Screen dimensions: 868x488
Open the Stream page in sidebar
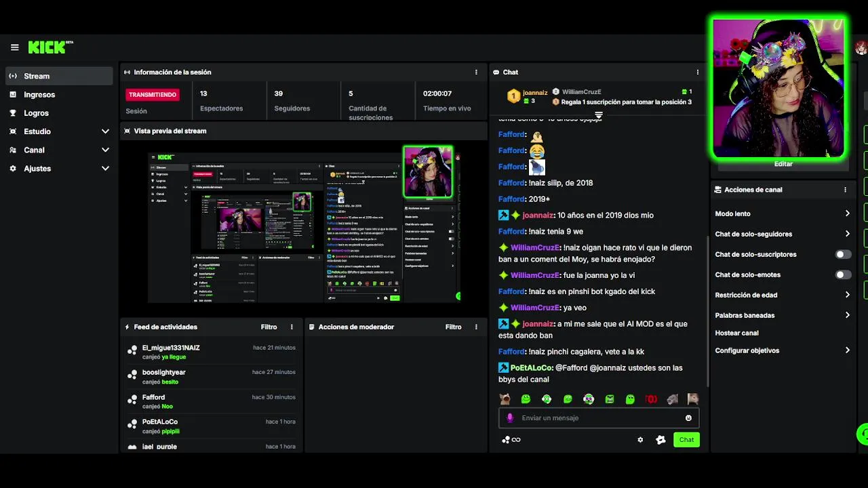(59, 76)
